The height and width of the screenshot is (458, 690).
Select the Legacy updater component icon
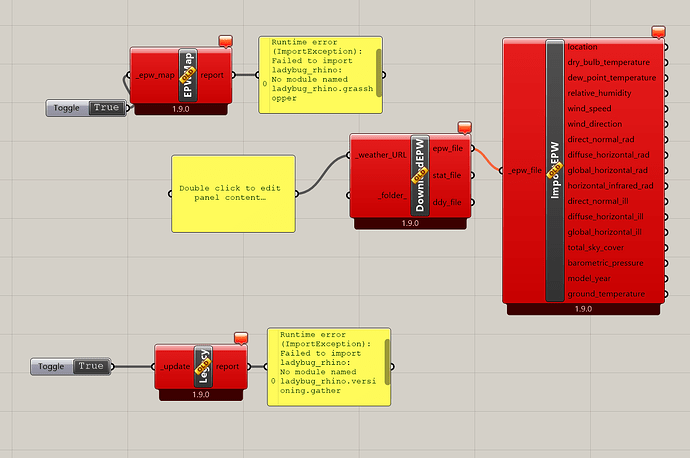[x=203, y=366]
